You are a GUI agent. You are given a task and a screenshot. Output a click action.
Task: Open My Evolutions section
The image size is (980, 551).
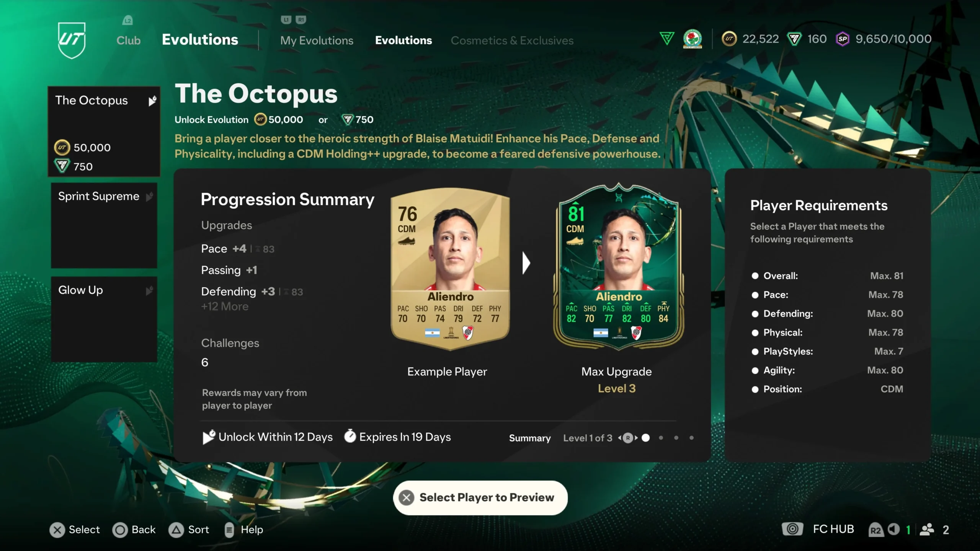[316, 40]
